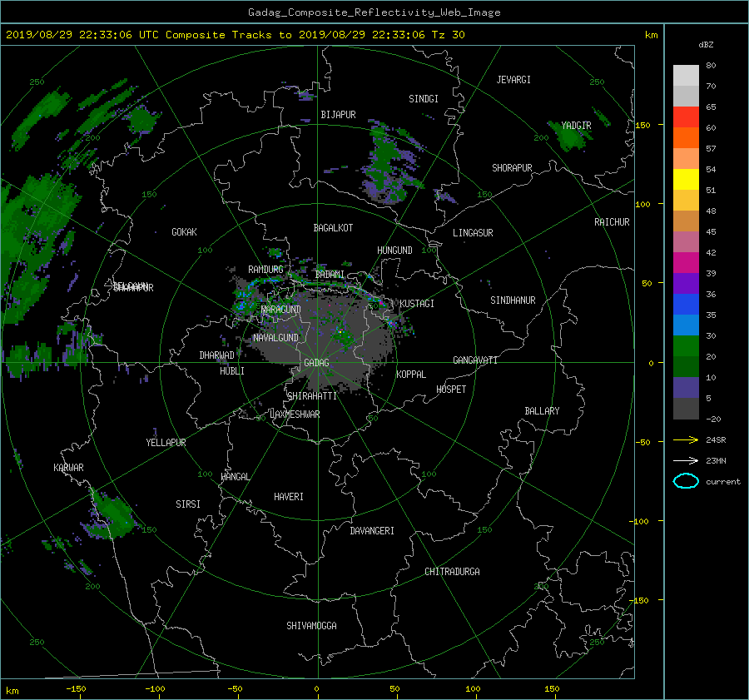
Task: Click the HAVERI city label
Action: [x=289, y=497]
